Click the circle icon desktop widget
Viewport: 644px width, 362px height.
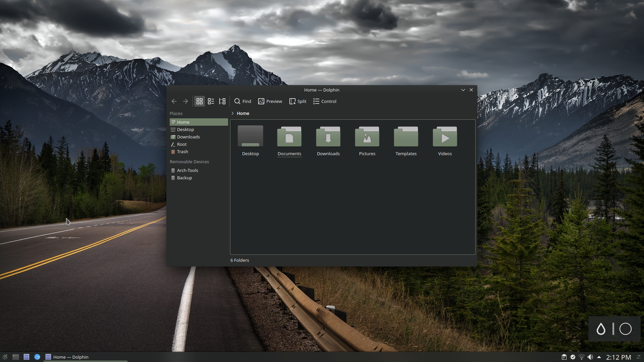(x=626, y=329)
